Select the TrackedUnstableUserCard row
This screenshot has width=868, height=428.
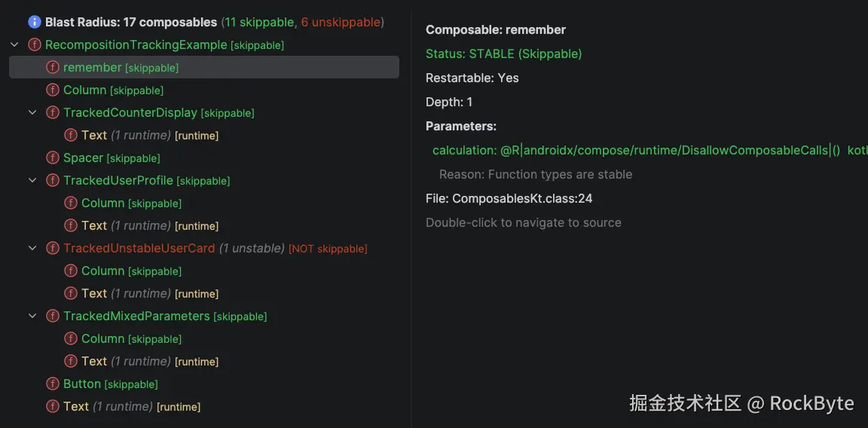click(x=139, y=249)
